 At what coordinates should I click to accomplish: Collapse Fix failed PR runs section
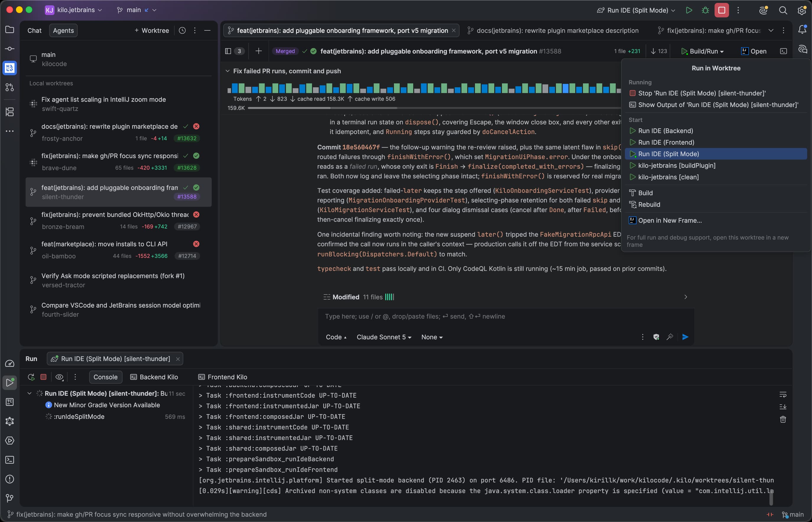(228, 71)
